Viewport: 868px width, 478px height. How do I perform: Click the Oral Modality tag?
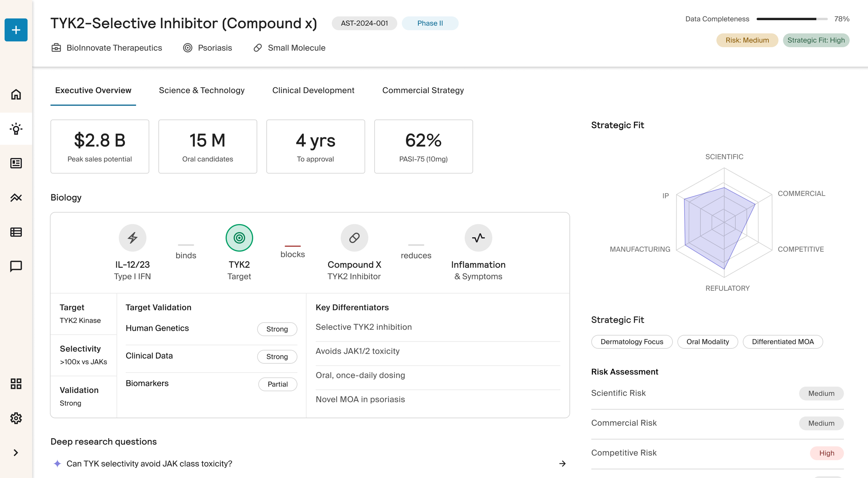[707, 342]
